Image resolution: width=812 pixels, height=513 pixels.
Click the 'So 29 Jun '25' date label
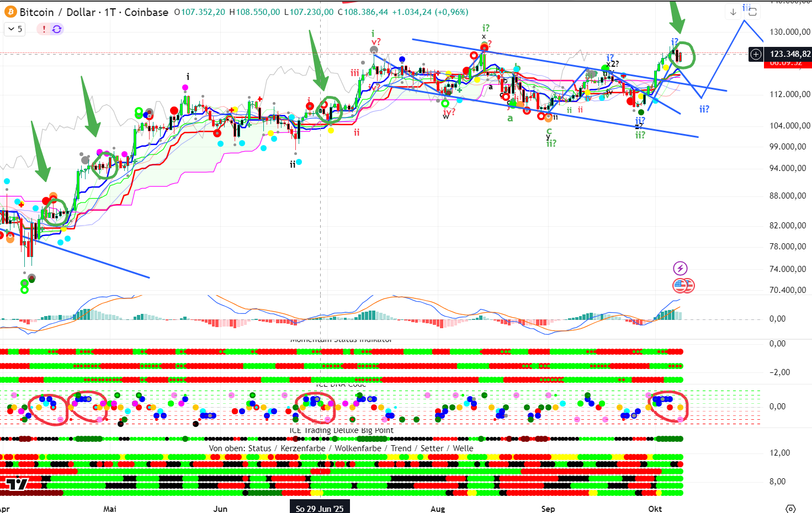coord(320,508)
